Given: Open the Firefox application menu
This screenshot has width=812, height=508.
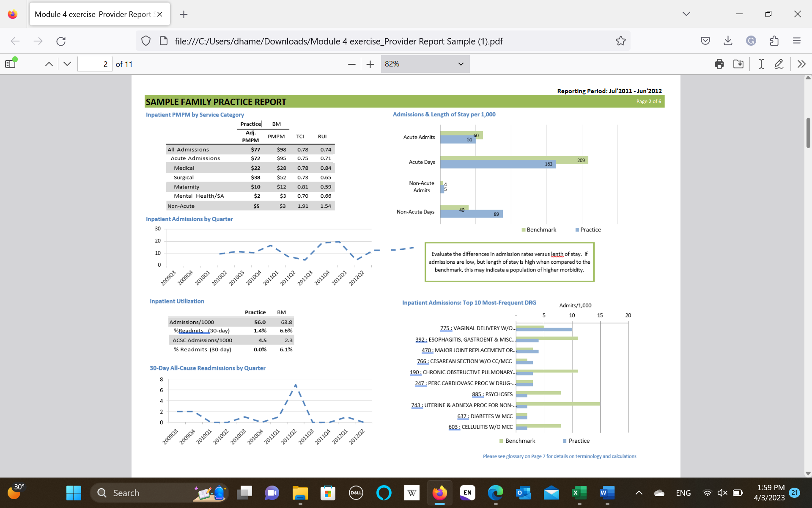Looking at the screenshot, I should [797, 41].
